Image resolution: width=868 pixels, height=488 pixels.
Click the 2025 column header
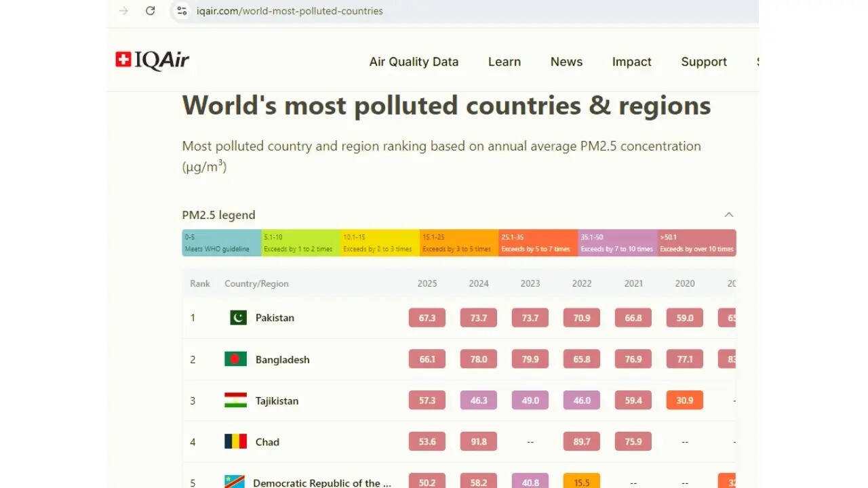coord(427,284)
